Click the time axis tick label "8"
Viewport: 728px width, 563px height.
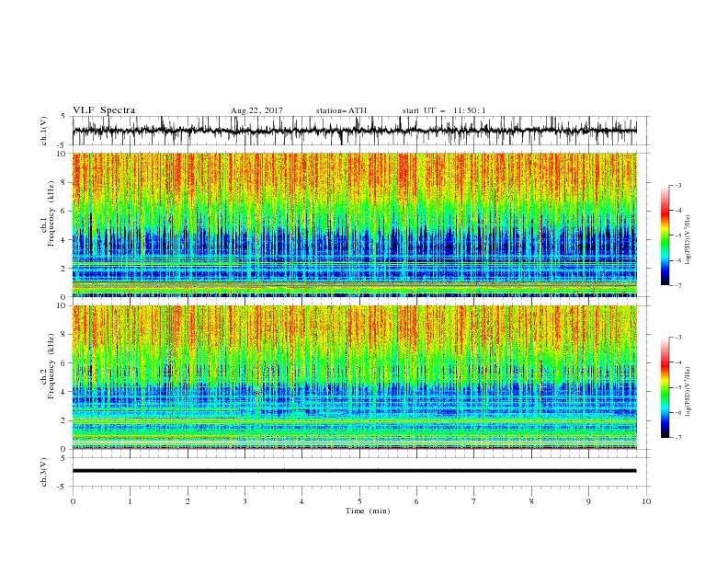[x=531, y=501]
